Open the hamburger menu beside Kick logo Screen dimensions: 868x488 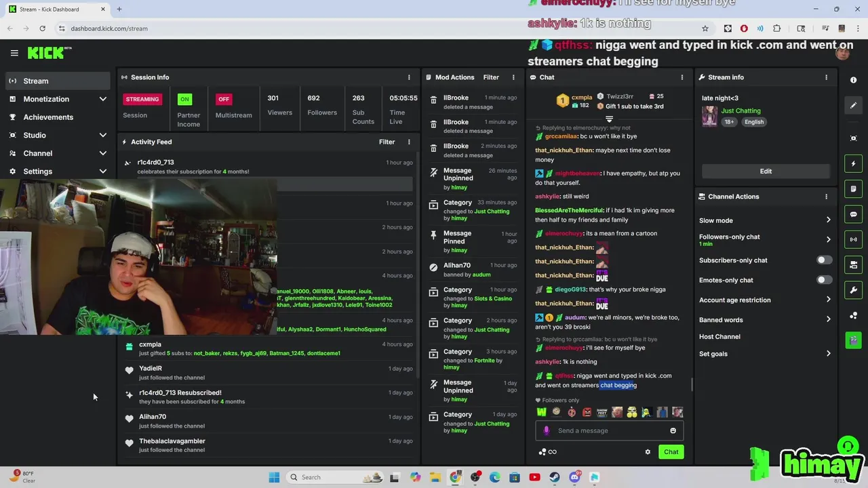coord(14,53)
